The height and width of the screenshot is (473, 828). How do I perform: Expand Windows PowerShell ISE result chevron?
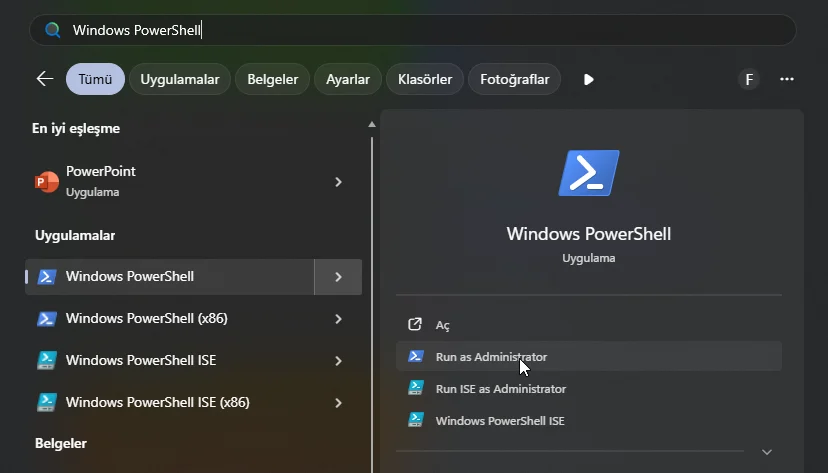pyautogui.click(x=338, y=361)
